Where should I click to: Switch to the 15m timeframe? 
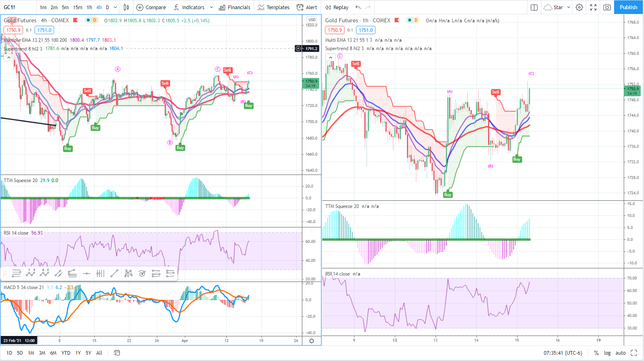coord(78,7)
